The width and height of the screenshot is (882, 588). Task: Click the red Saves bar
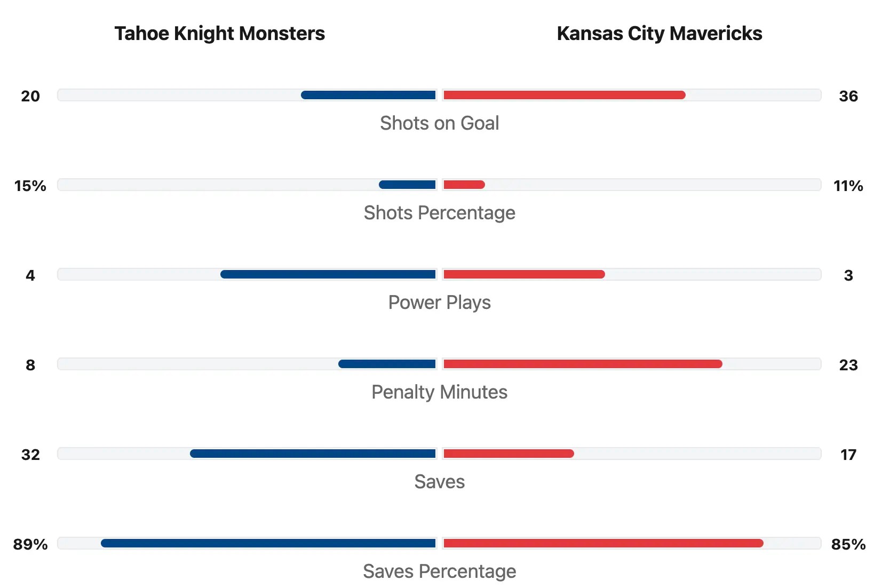508,454
